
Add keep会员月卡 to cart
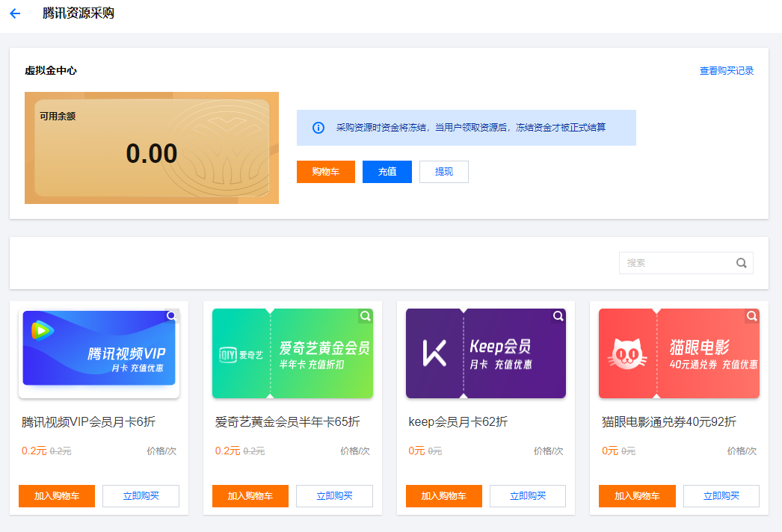pyautogui.click(x=444, y=496)
